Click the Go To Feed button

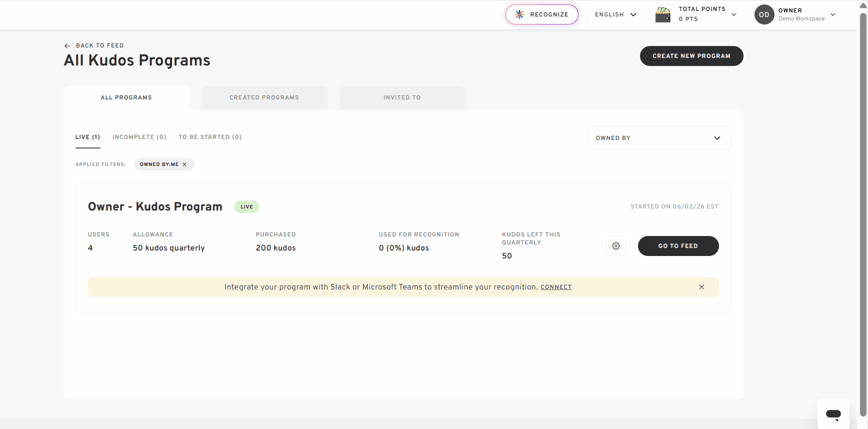pos(678,246)
